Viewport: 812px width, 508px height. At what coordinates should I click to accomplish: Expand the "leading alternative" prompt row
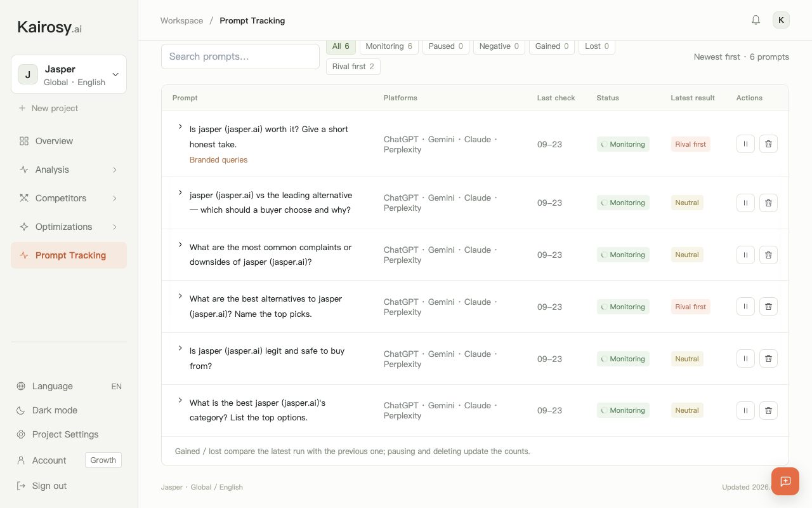click(180, 192)
